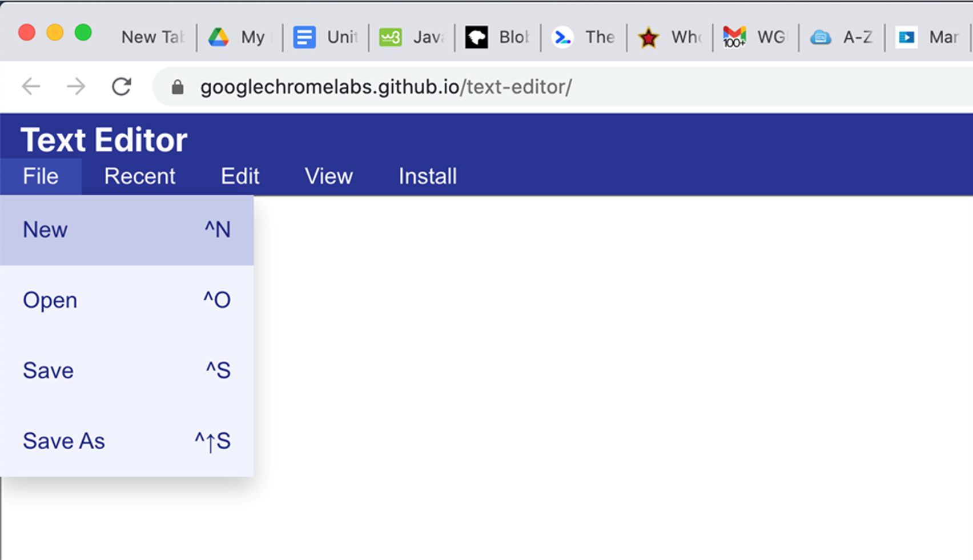Click the browser forward arrow icon

coord(76,87)
